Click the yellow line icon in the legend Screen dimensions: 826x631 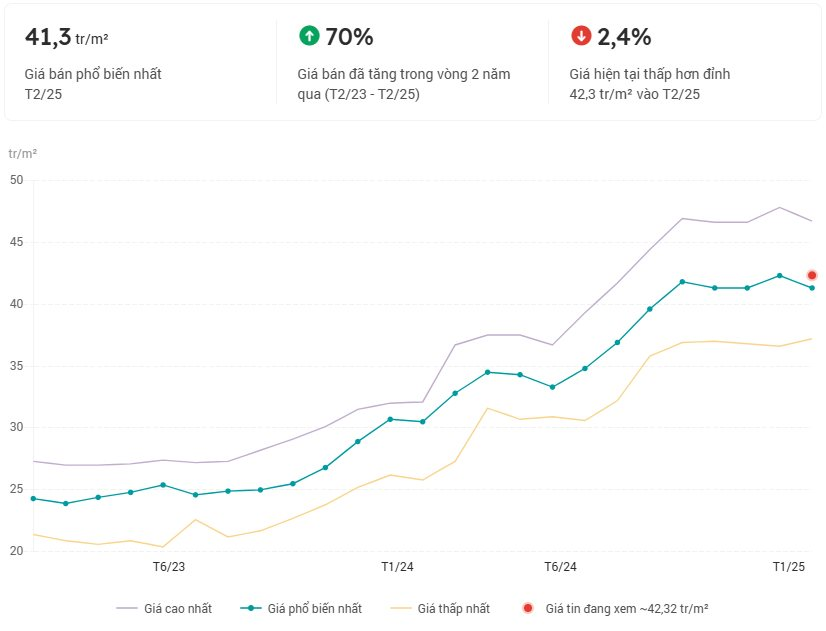[x=399, y=608]
